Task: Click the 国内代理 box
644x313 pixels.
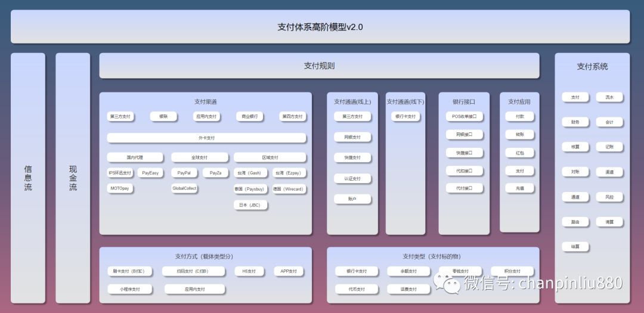Action: (135, 157)
